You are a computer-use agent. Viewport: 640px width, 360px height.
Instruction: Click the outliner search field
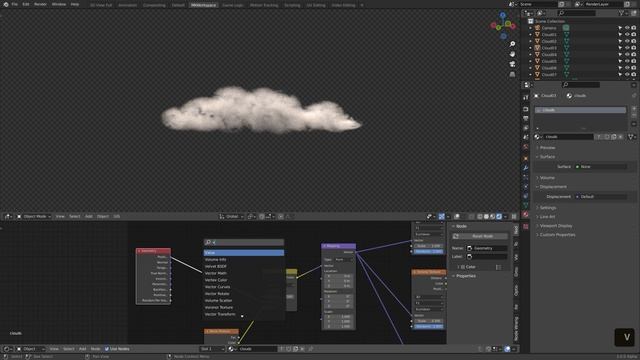pos(576,13)
